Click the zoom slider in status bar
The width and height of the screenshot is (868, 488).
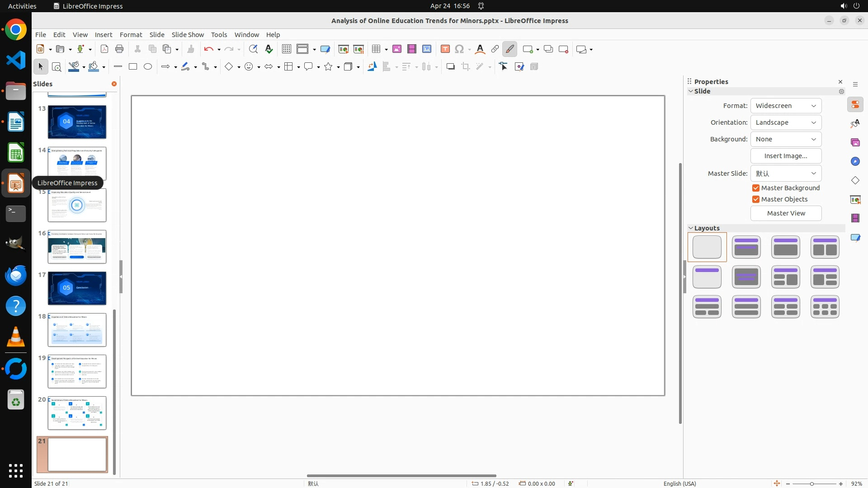pyautogui.click(x=812, y=484)
